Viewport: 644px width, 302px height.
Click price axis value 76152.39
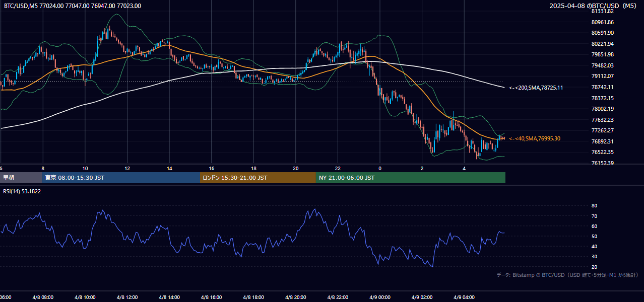(x=602, y=163)
